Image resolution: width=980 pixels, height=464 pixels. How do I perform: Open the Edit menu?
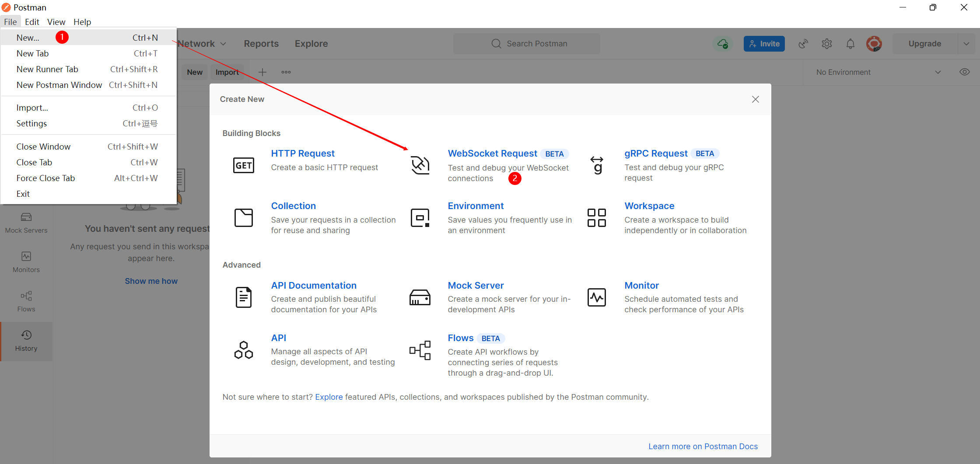pos(32,22)
